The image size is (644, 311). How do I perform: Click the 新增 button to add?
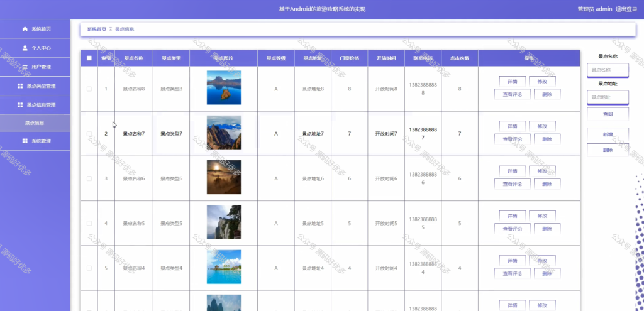[608, 134]
